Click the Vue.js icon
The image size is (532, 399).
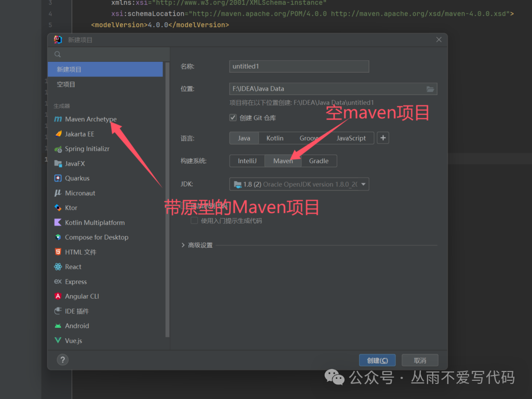(x=58, y=340)
